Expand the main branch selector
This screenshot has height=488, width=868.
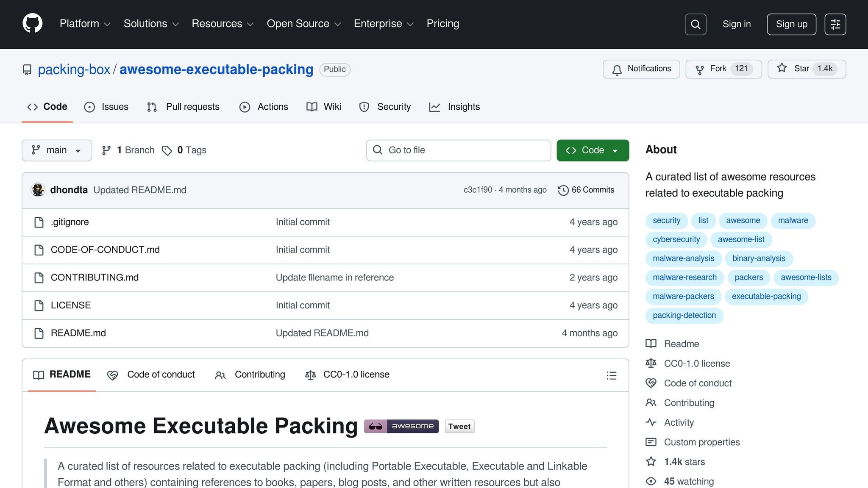(x=57, y=150)
